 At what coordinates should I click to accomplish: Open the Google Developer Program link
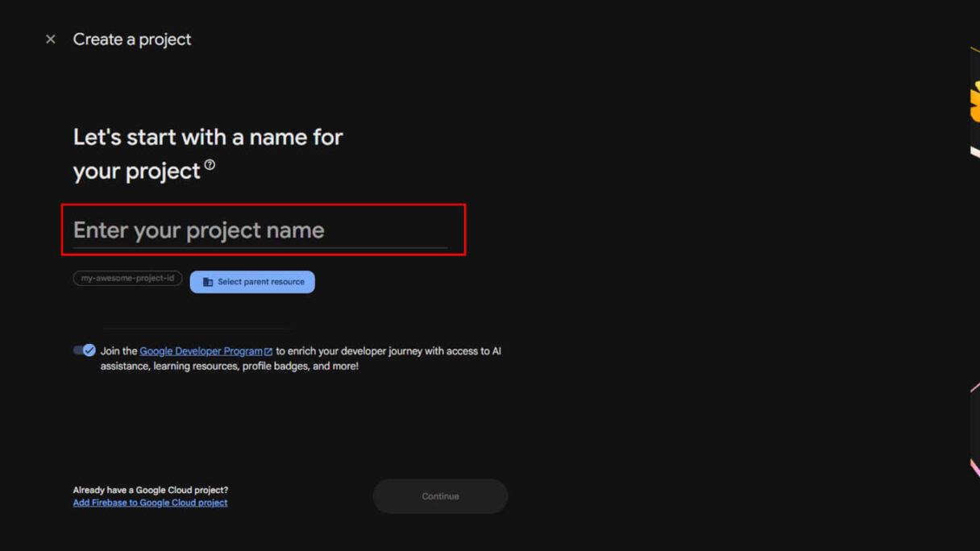[x=200, y=350]
